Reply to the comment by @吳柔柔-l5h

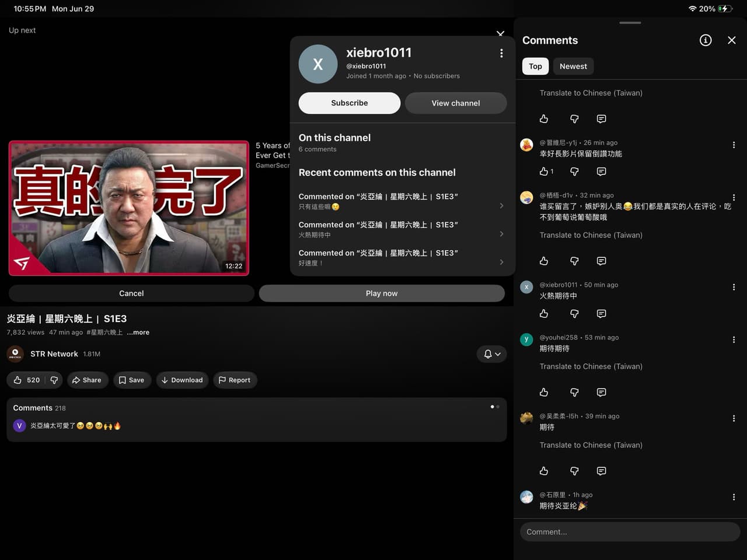tap(601, 471)
